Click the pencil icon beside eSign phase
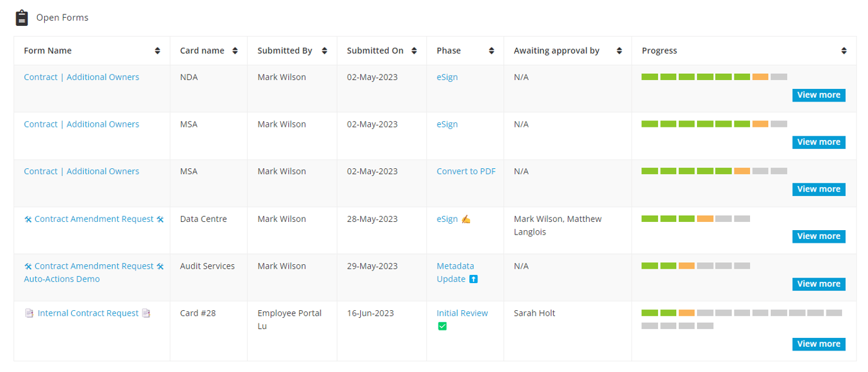 [x=465, y=219]
